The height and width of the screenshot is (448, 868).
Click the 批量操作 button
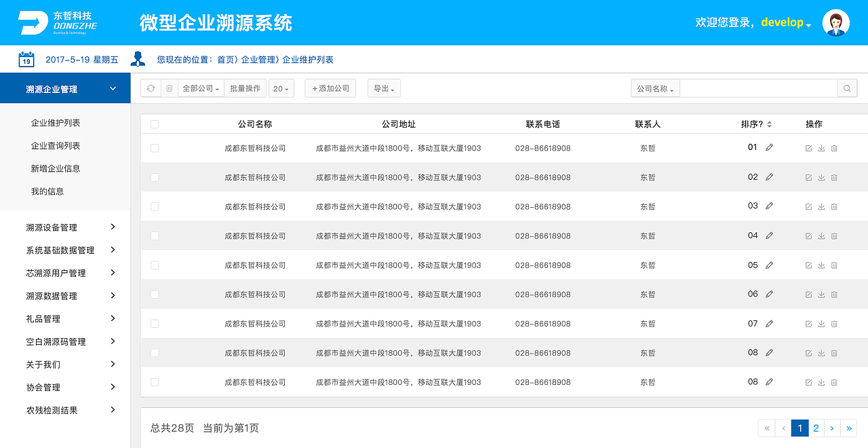245,88
